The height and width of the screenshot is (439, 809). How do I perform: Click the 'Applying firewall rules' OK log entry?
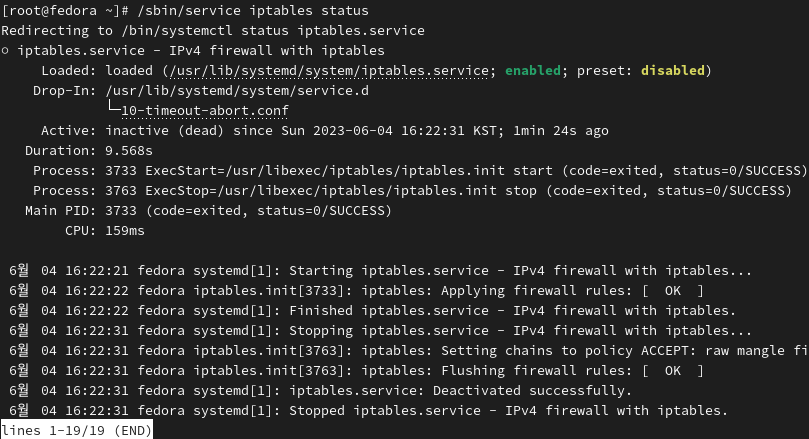pos(356,291)
